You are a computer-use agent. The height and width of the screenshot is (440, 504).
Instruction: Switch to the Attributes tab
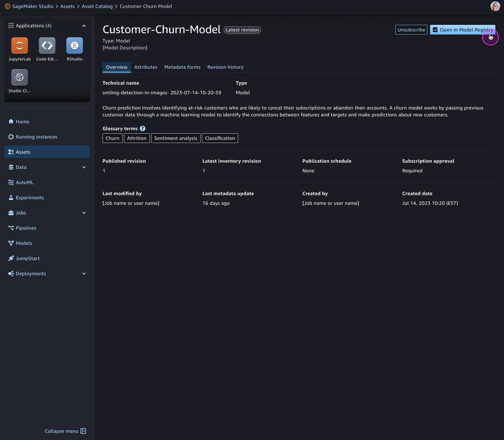click(146, 67)
